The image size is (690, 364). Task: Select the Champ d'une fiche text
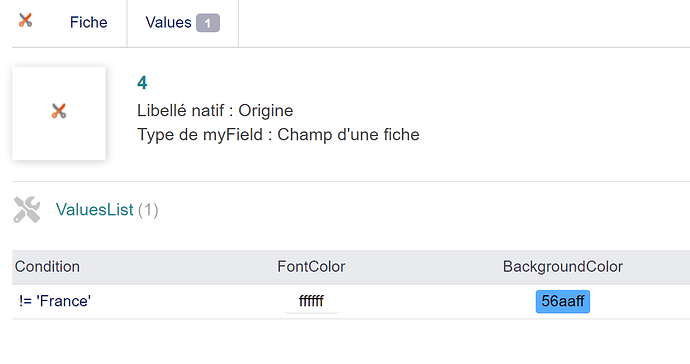tap(349, 135)
